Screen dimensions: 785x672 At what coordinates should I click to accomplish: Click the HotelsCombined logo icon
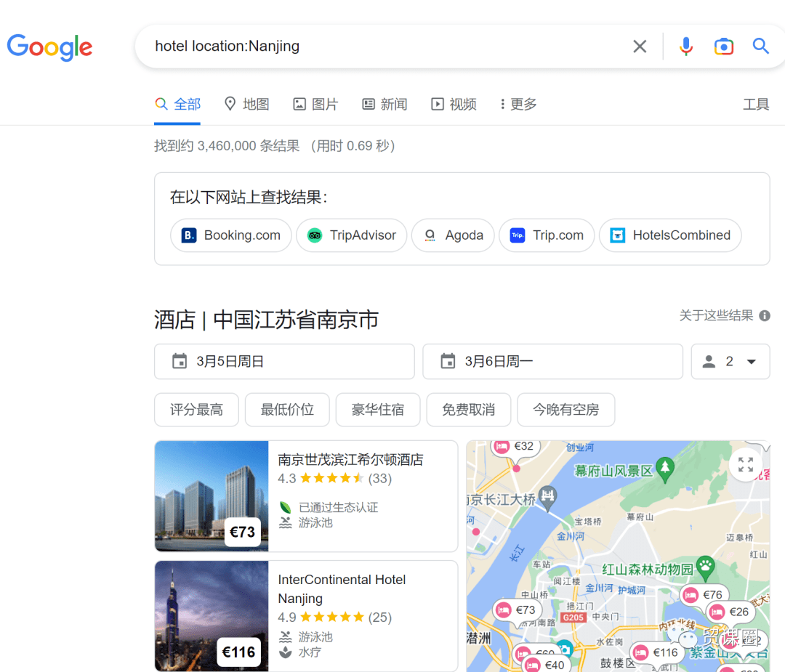click(x=617, y=235)
